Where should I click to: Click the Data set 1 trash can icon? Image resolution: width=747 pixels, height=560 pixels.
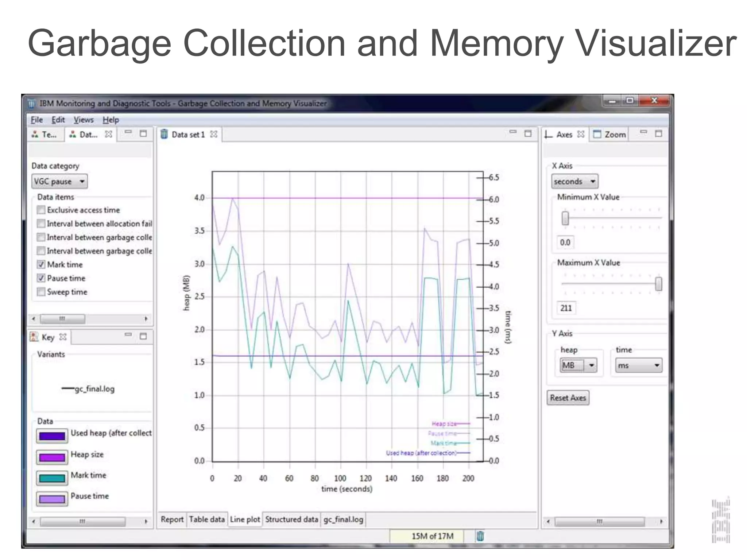point(165,134)
